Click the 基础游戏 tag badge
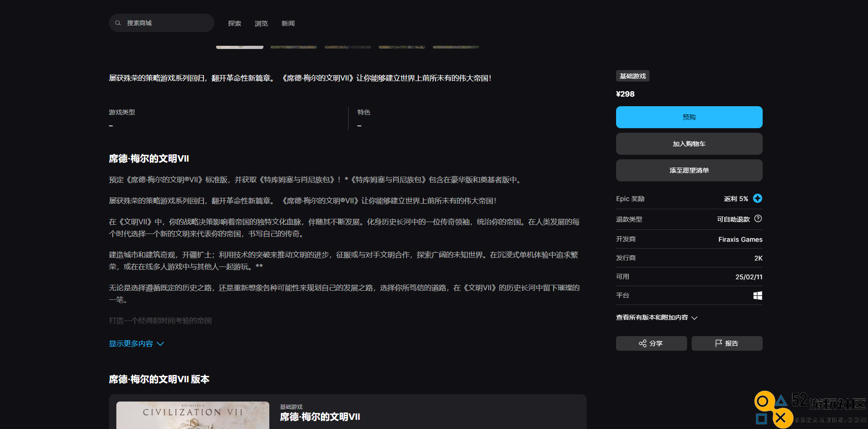The width and height of the screenshot is (868, 429). (x=633, y=76)
